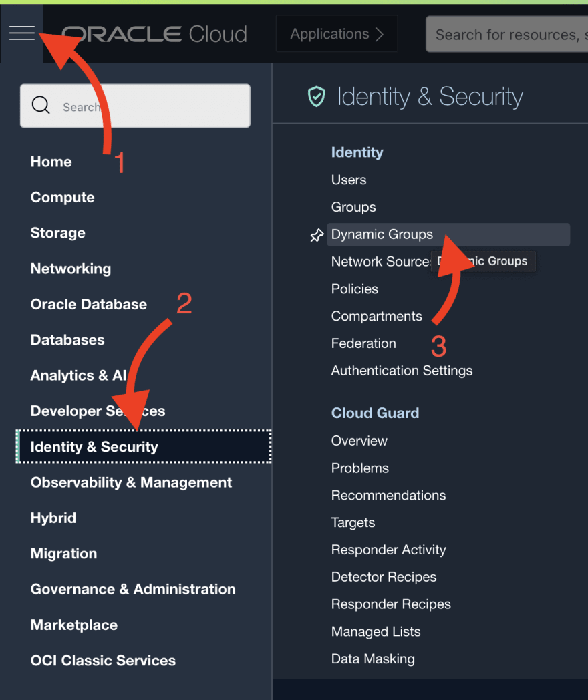Image resolution: width=588 pixels, height=700 pixels.
Task: Click the navigation menu Search box
Action: click(135, 106)
